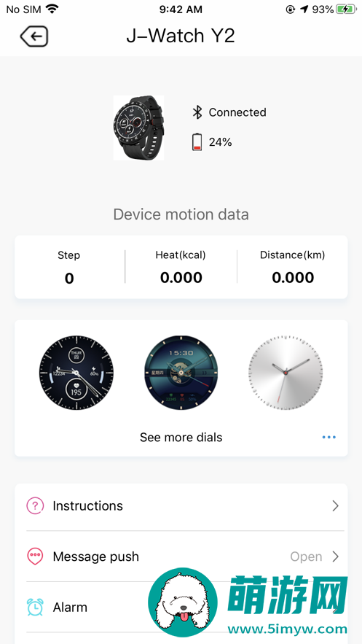Open the Alarm menu row
362x644 pixels.
click(181, 607)
